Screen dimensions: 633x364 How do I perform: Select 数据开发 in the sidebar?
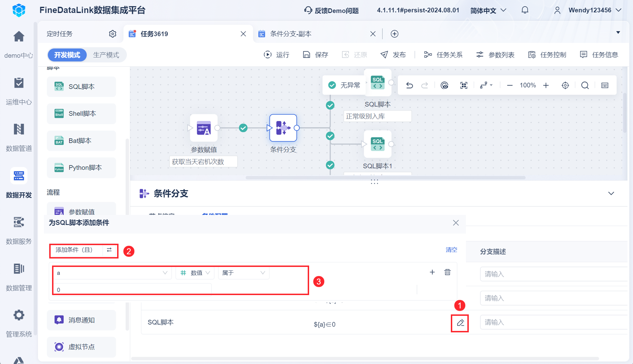click(x=19, y=183)
